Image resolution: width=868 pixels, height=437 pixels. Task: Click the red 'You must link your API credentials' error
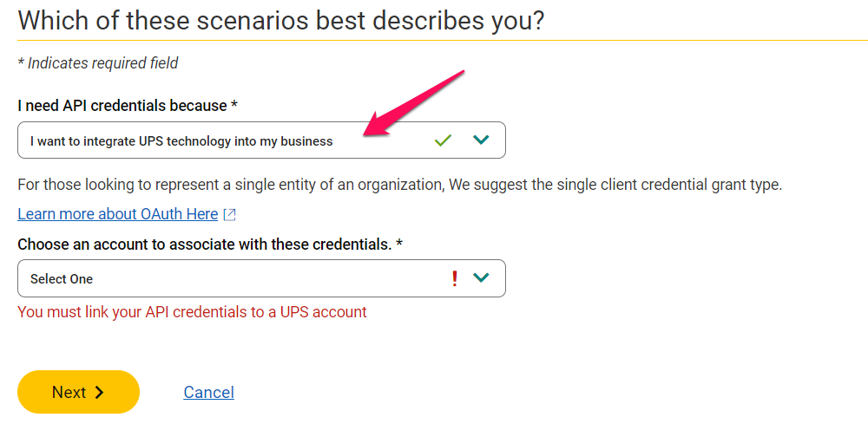coord(192,312)
